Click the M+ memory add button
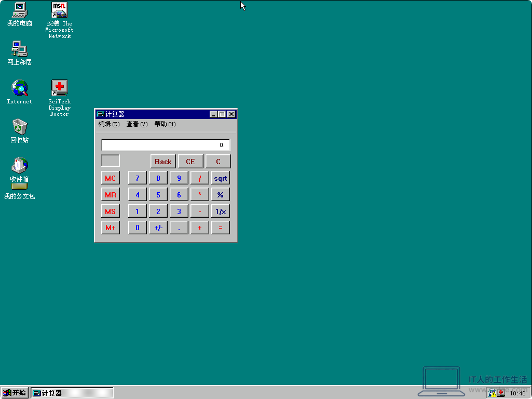532x399 pixels. pyautogui.click(x=110, y=228)
